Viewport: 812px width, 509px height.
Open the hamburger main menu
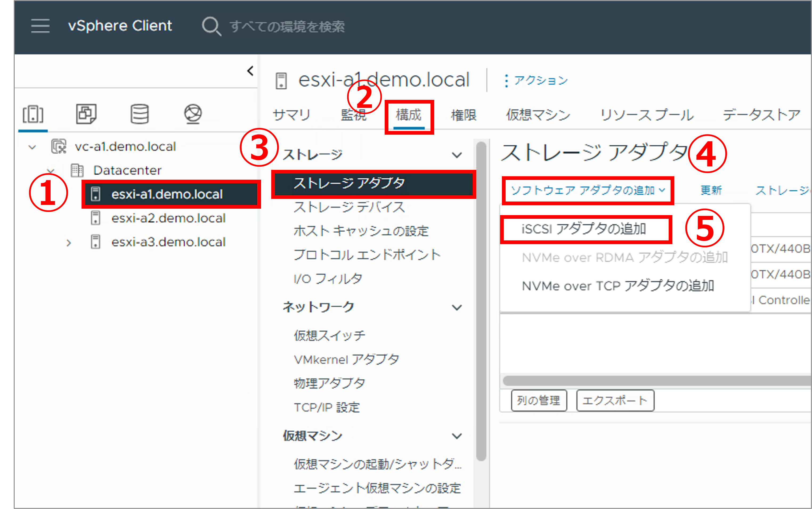click(x=40, y=26)
